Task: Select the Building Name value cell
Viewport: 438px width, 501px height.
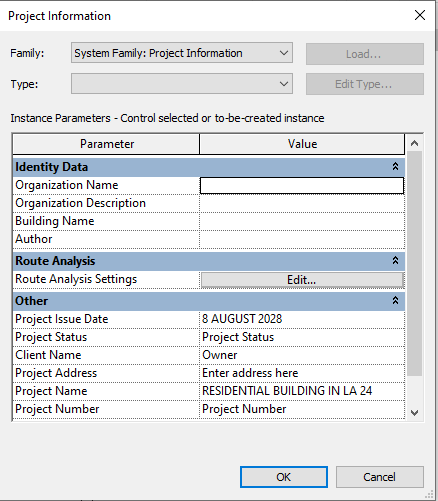Action: coord(302,221)
